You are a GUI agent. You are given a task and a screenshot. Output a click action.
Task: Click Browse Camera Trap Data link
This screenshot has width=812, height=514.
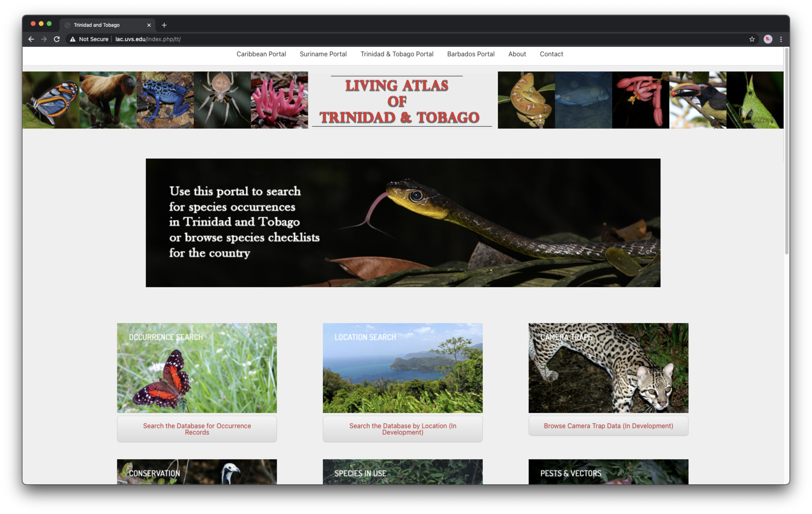click(608, 426)
